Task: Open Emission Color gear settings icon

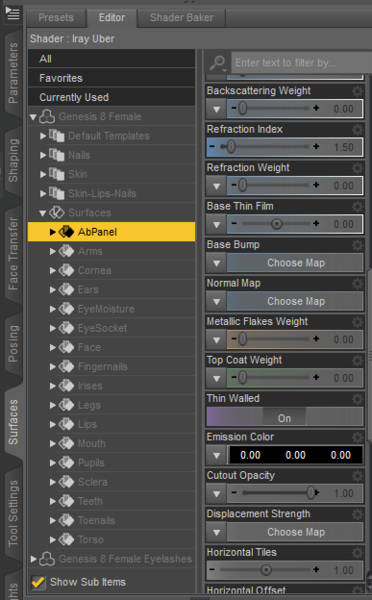Action: [x=357, y=437]
